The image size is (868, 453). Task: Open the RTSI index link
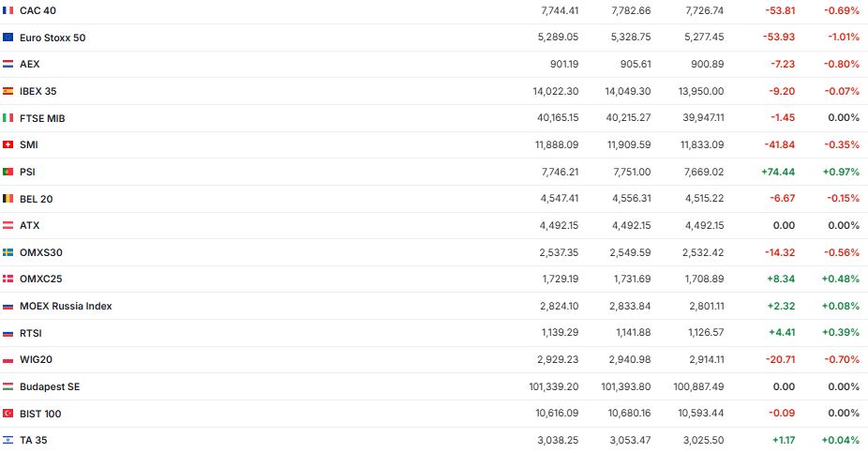pyautogui.click(x=31, y=333)
